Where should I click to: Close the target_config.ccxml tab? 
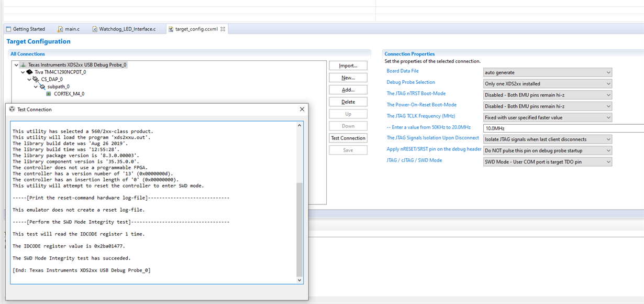tap(223, 29)
